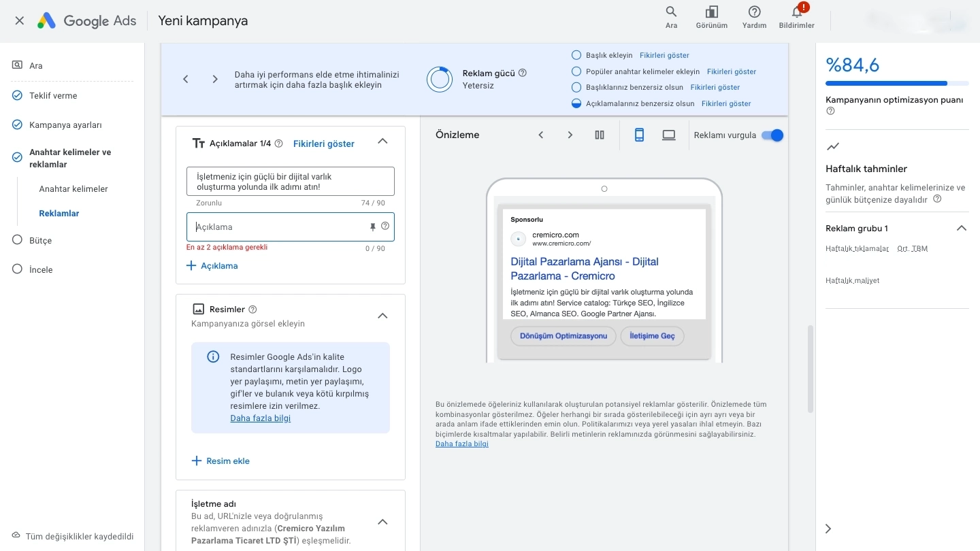Click the optimization score help icon
The width and height of the screenshot is (980, 551).
click(x=830, y=112)
